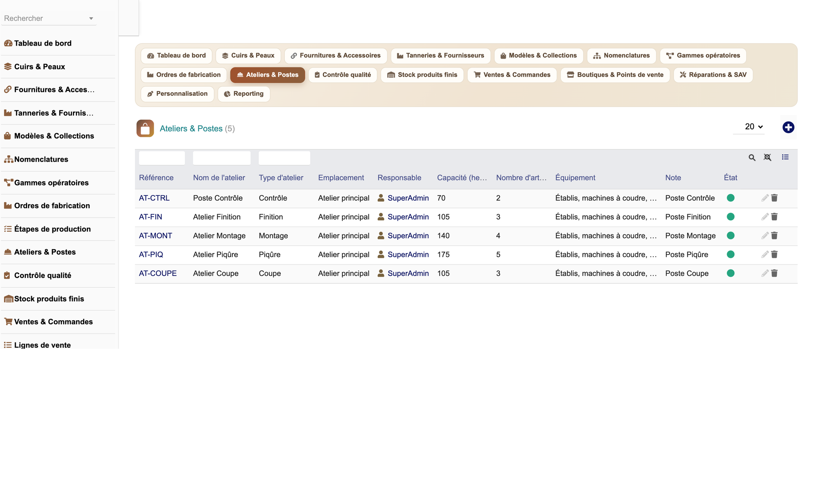Click the Ateliers & Postes bag icon in header

point(145,129)
